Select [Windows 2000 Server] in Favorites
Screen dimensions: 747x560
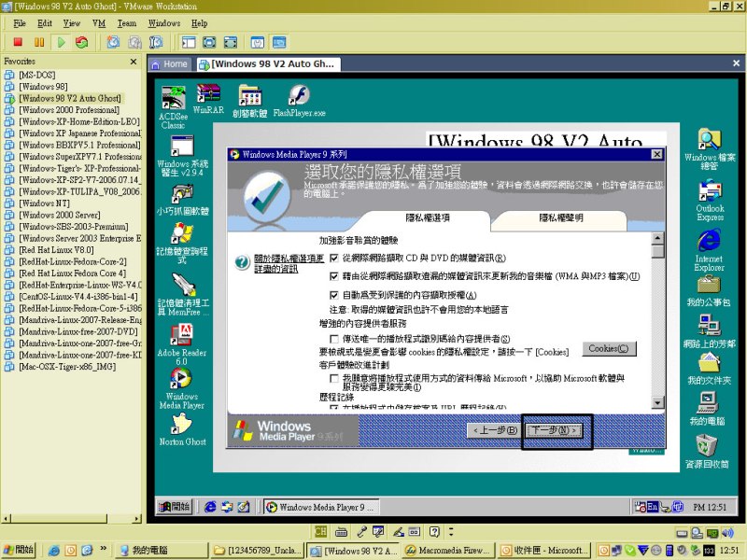point(60,215)
